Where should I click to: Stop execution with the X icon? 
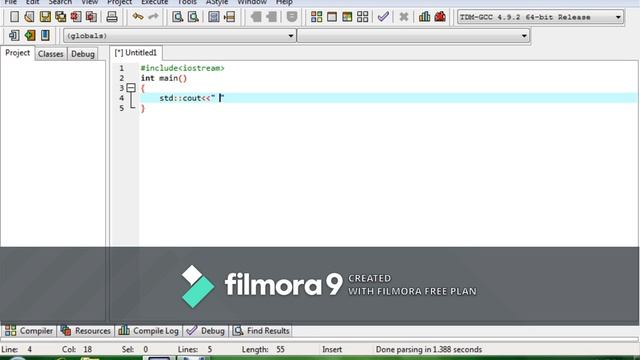[404, 17]
